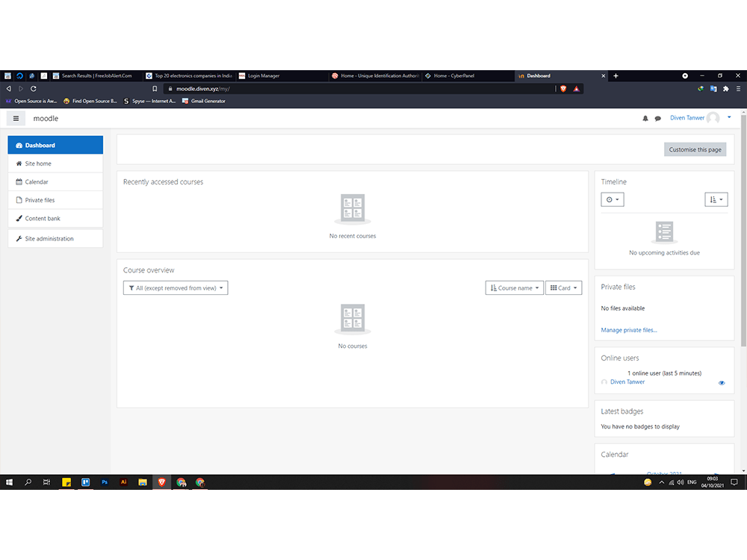Open the browser main menu icon
Viewport: 747px width, 560px height.
pyautogui.click(x=738, y=89)
